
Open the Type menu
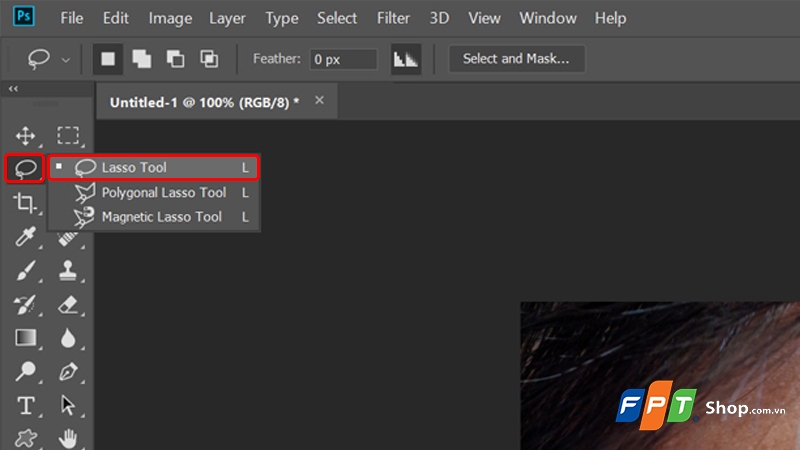[x=282, y=18]
